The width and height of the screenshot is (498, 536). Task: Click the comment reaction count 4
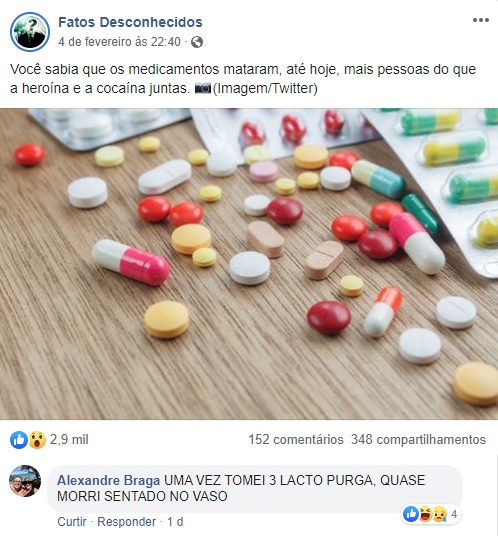(x=454, y=514)
